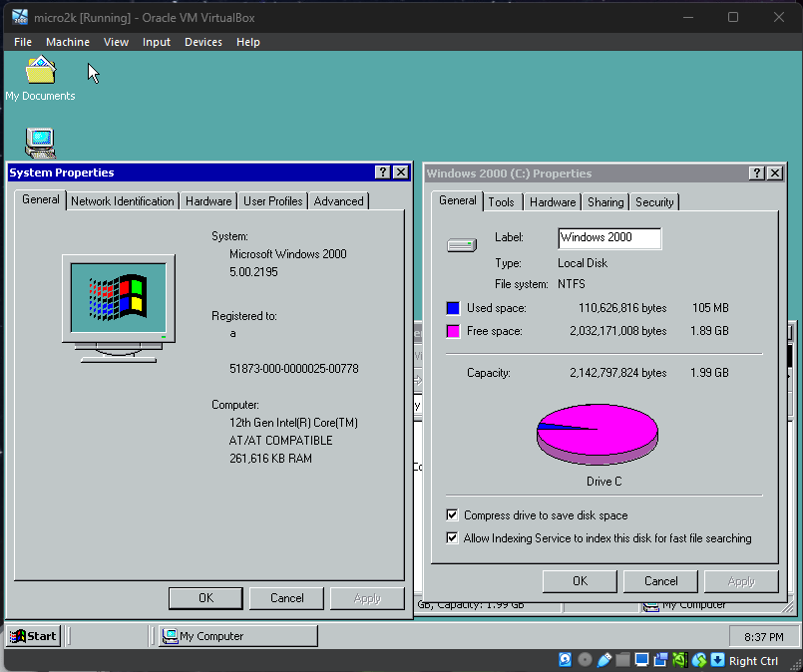Click the shared folders status icon

click(x=622, y=660)
